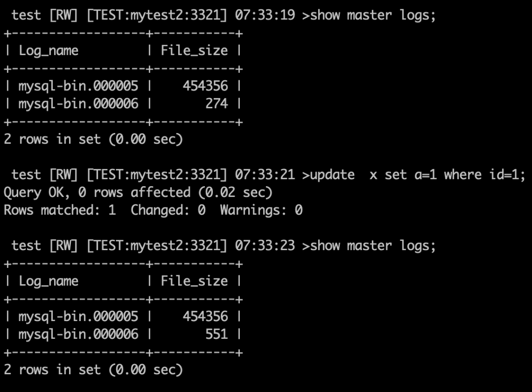Screen dimensions: 532x392
Task: Click the 'Changed: 0' text
Action: pyautogui.click(x=168, y=210)
